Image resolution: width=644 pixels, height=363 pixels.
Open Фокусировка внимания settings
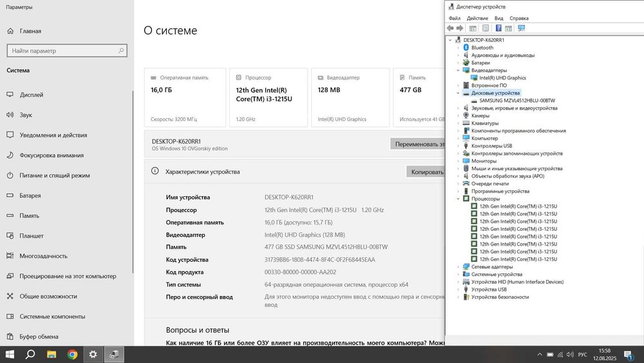tap(52, 155)
